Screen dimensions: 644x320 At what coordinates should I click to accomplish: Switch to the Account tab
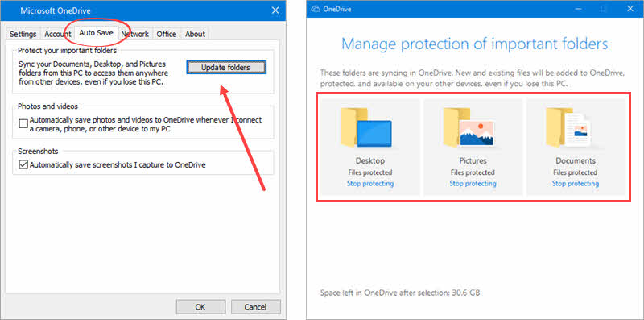click(x=57, y=34)
